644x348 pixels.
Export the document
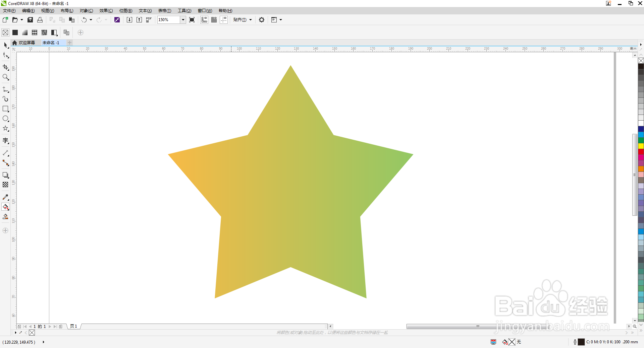click(x=139, y=20)
